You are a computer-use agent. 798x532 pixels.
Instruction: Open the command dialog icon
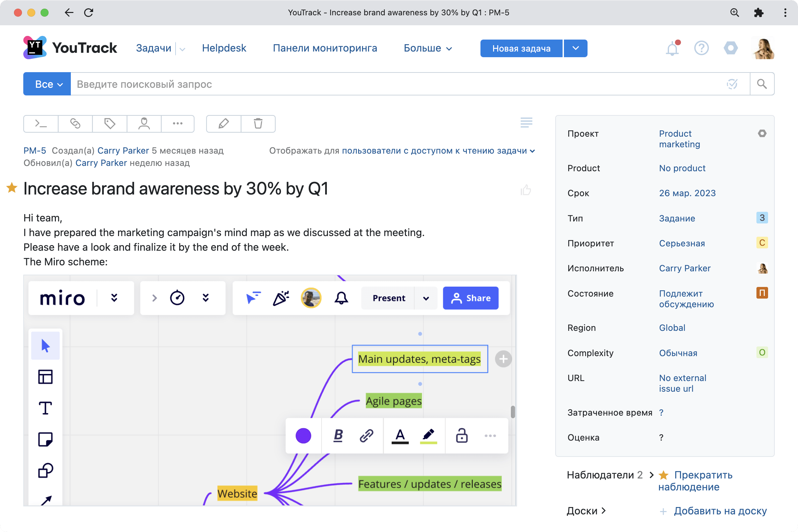(41, 124)
